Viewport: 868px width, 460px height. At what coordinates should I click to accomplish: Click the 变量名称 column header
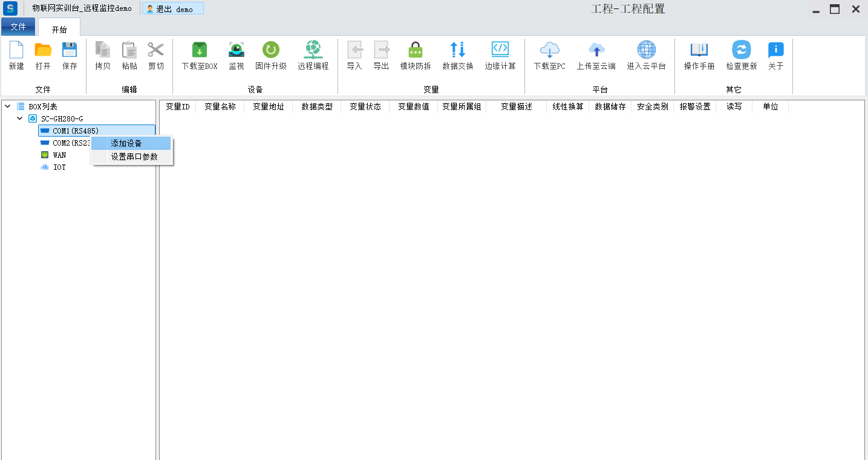click(x=220, y=106)
